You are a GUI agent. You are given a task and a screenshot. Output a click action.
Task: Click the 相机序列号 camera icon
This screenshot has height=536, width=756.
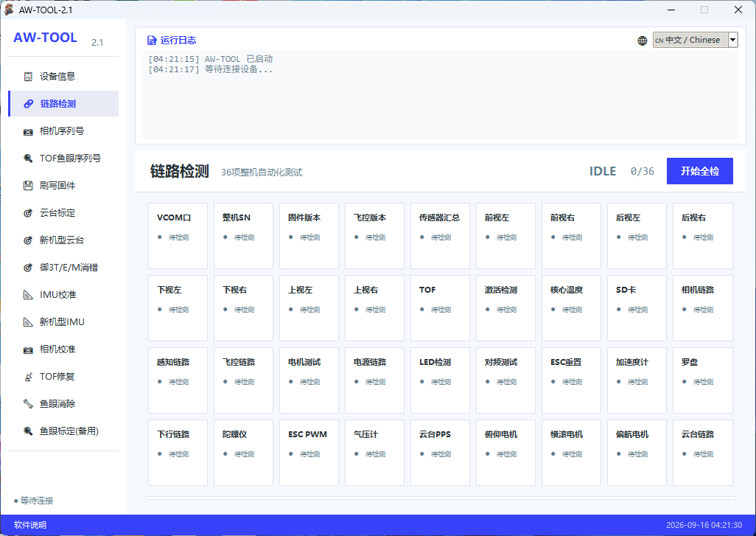(29, 131)
